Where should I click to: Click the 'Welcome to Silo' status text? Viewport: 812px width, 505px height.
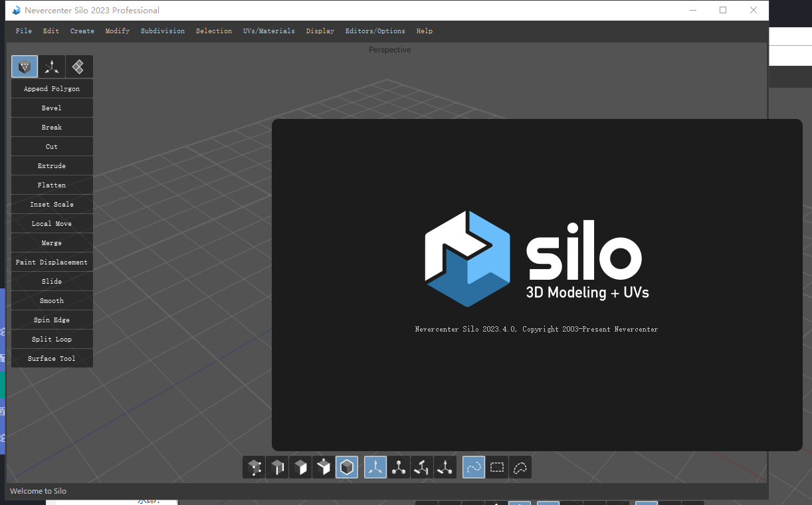click(38, 491)
